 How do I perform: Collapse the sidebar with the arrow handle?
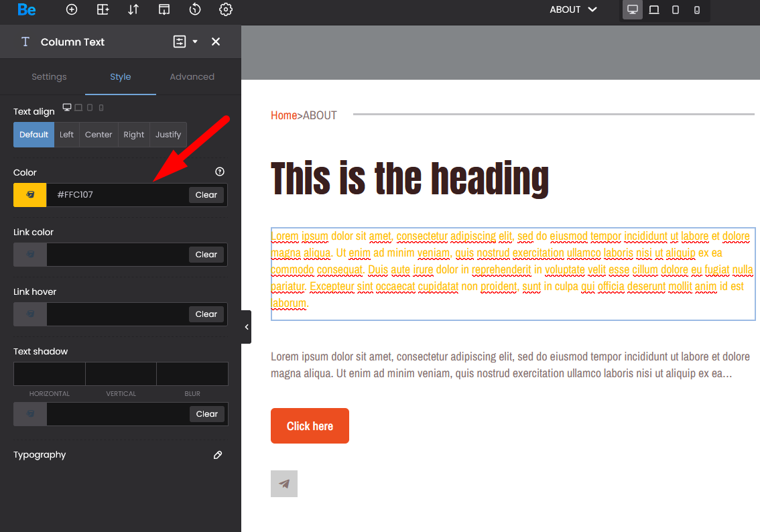point(246,327)
